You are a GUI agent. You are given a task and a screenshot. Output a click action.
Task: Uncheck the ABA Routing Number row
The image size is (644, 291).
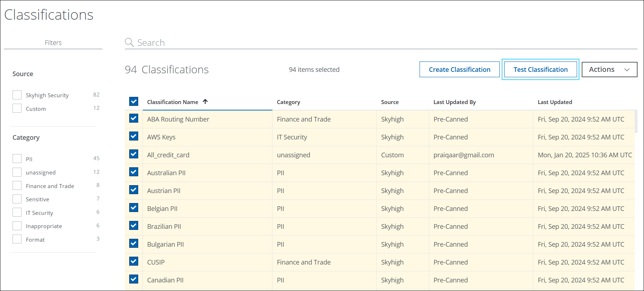point(134,118)
